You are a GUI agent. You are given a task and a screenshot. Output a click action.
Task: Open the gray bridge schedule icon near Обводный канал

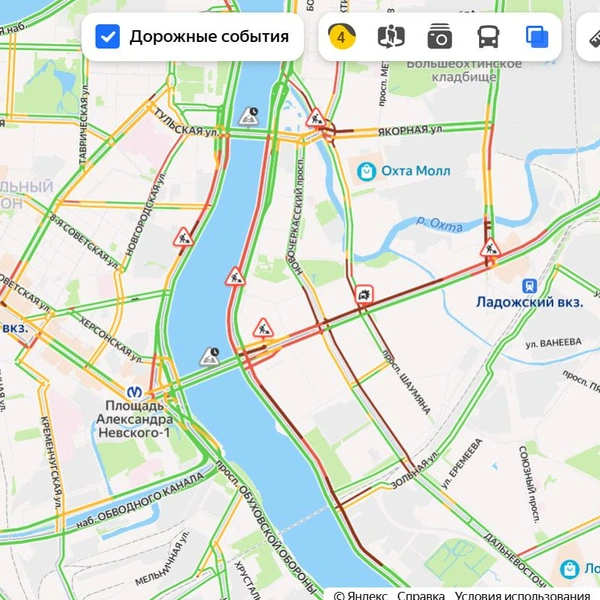(x=210, y=357)
